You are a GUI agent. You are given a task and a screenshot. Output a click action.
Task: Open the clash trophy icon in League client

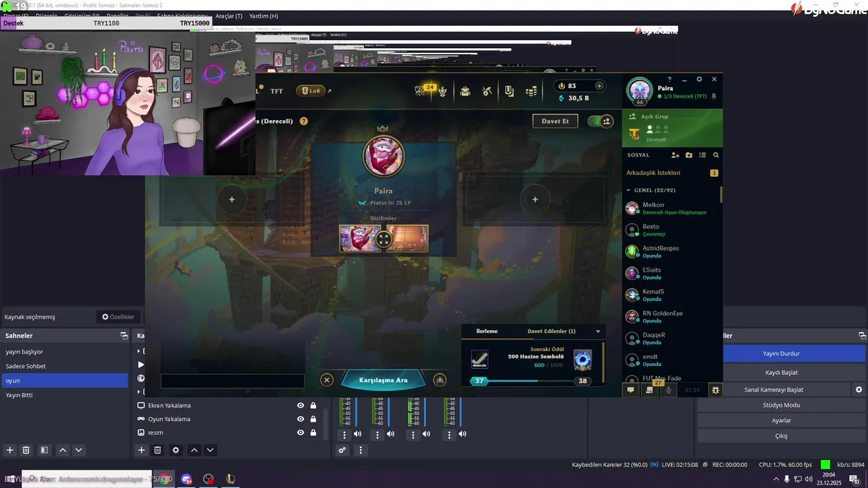point(443,91)
